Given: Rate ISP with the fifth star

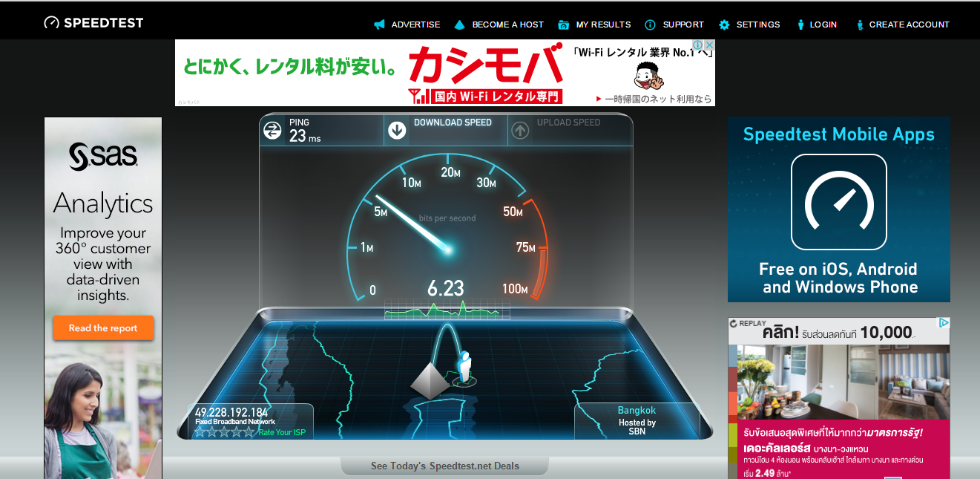Looking at the screenshot, I should pos(249,432).
